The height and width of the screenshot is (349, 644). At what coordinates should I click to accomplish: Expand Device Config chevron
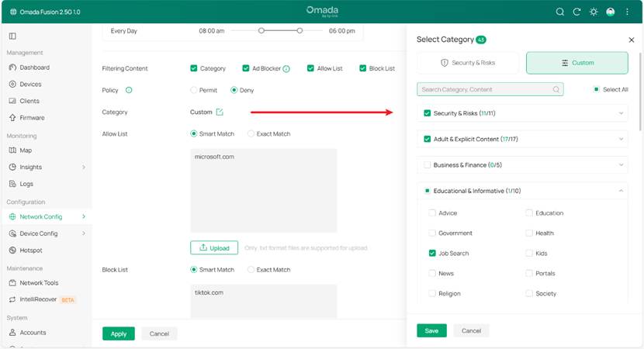(84, 233)
